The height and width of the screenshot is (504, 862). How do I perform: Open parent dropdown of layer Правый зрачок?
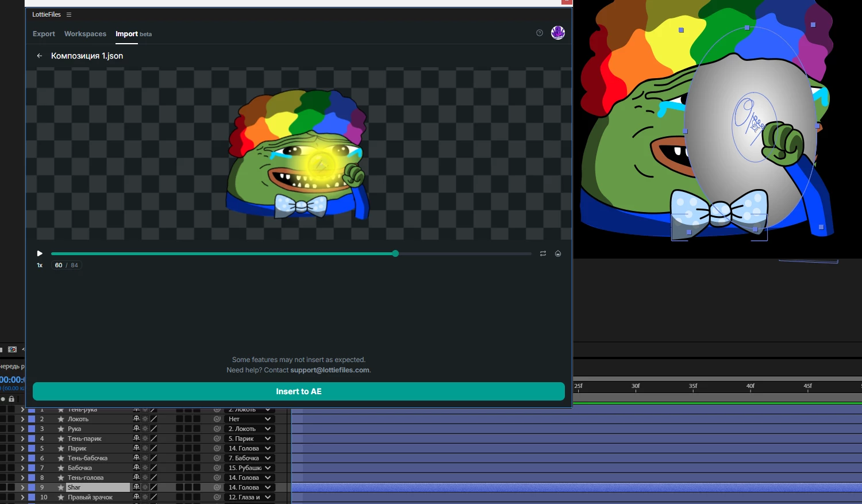point(249,497)
